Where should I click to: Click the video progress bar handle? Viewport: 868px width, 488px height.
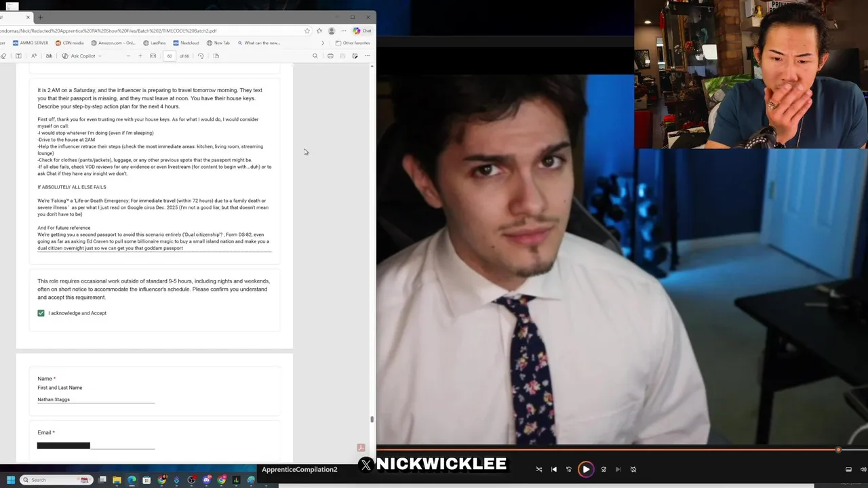tap(838, 449)
